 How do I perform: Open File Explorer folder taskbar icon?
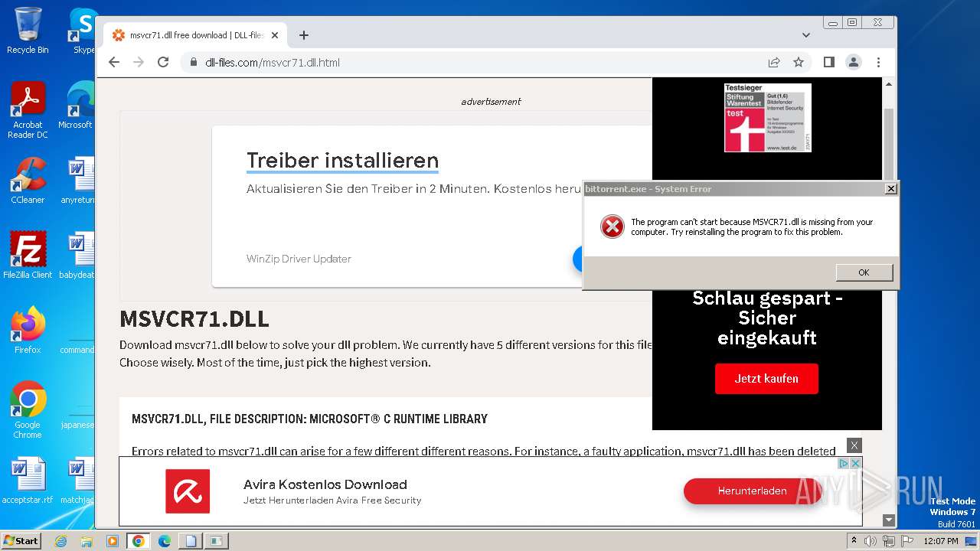[x=87, y=541]
